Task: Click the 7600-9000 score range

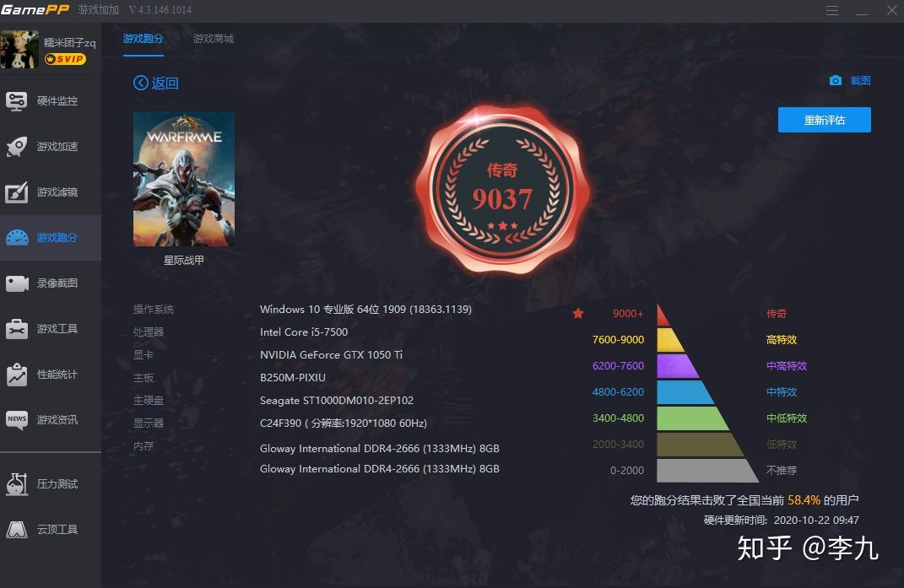Action: click(x=618, y=339)
